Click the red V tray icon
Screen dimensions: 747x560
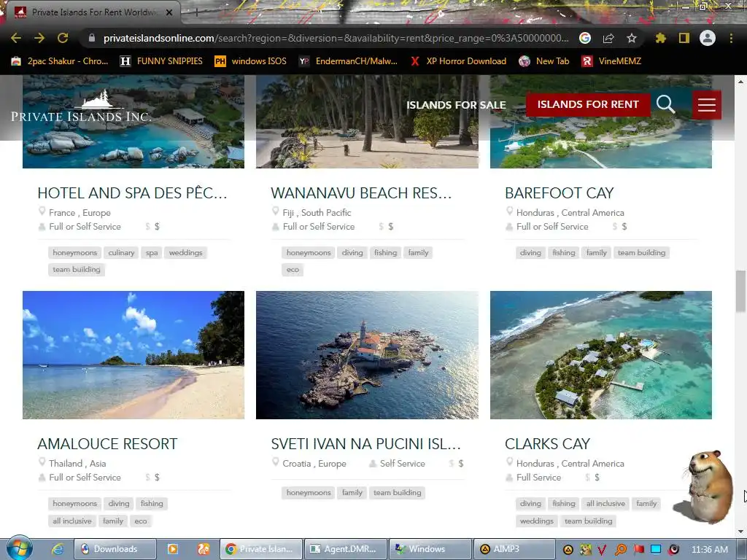tap(602, 549)
